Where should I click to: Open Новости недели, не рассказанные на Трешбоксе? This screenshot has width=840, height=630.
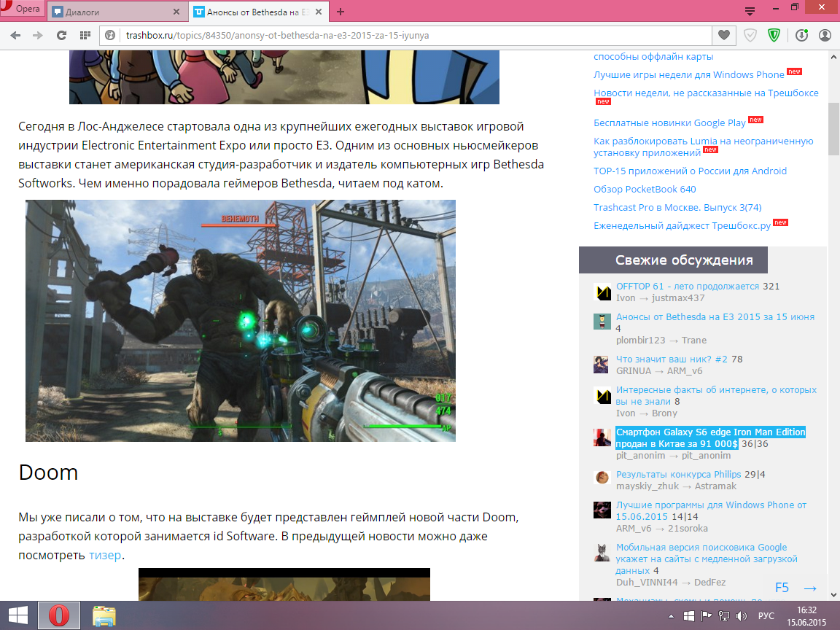click(706, 93)
